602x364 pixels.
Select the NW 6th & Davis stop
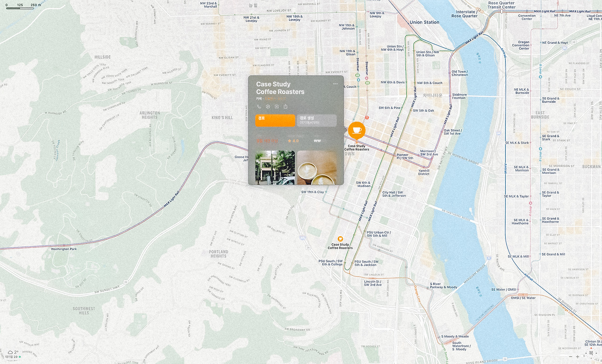(x=393, y=82)
